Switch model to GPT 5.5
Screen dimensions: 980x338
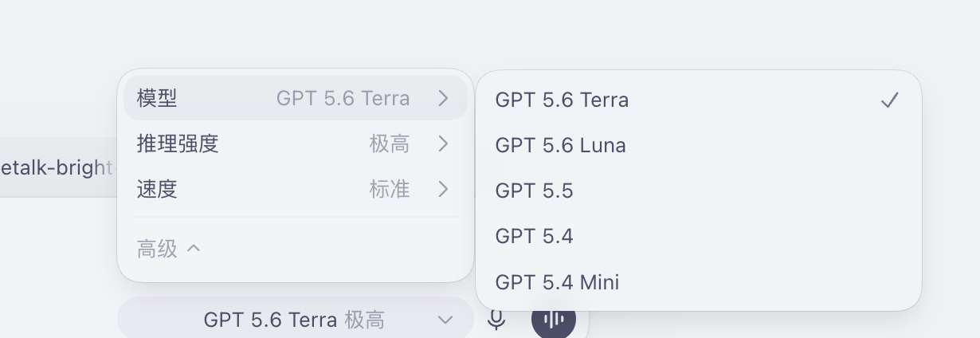699,191
